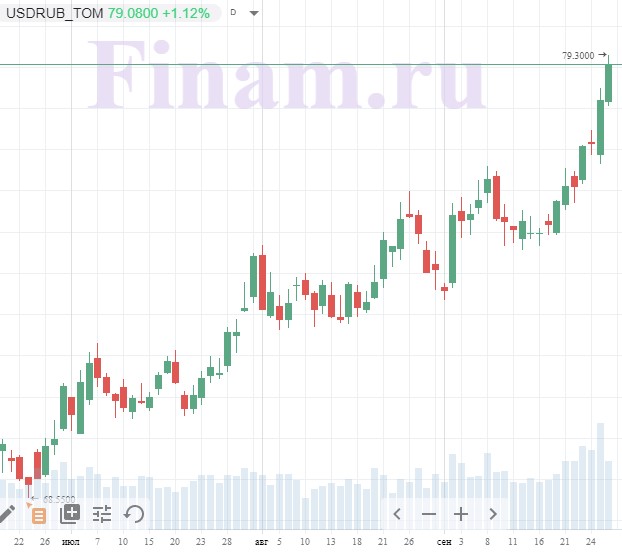The width and height of the screenshot is (622, 556).
Task: Select the 68.5500 low price marker
Action: click(59, 499)
